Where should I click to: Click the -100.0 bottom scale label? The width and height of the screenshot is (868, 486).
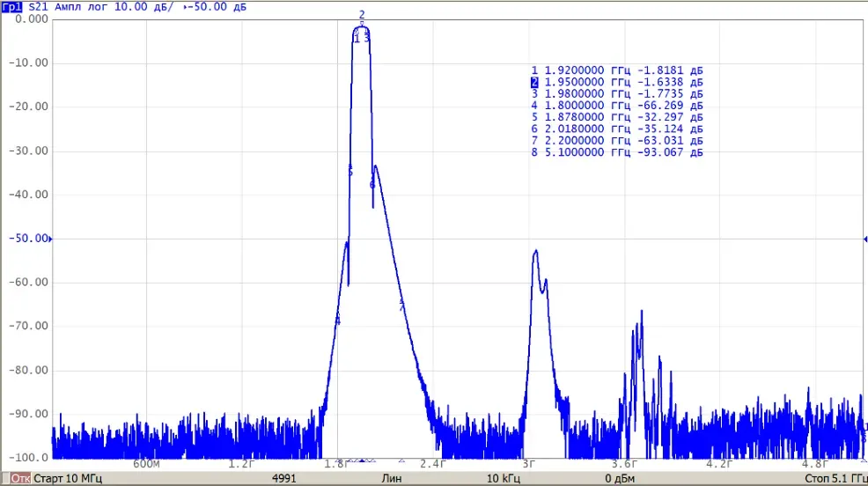coord(28,458)
